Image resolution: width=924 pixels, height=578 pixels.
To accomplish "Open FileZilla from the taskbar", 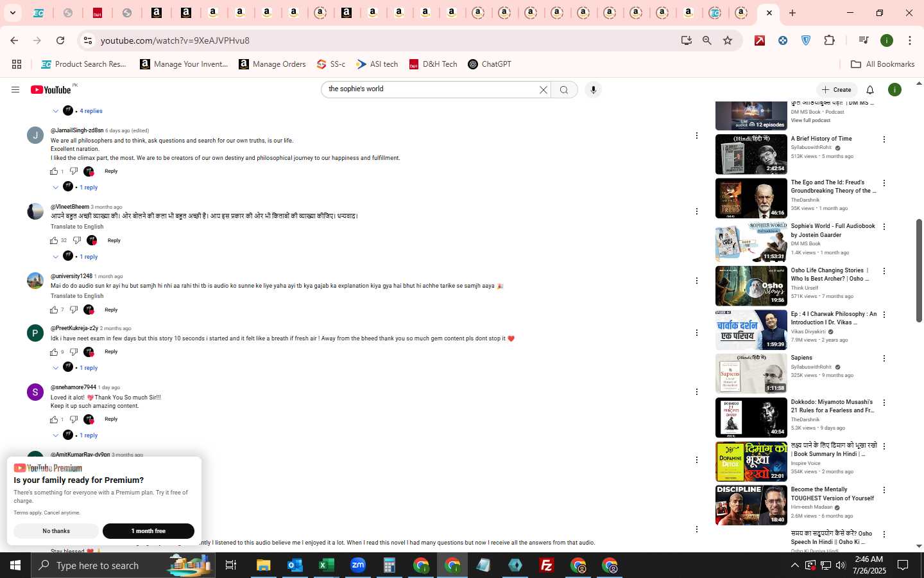I will pos(547,565).
